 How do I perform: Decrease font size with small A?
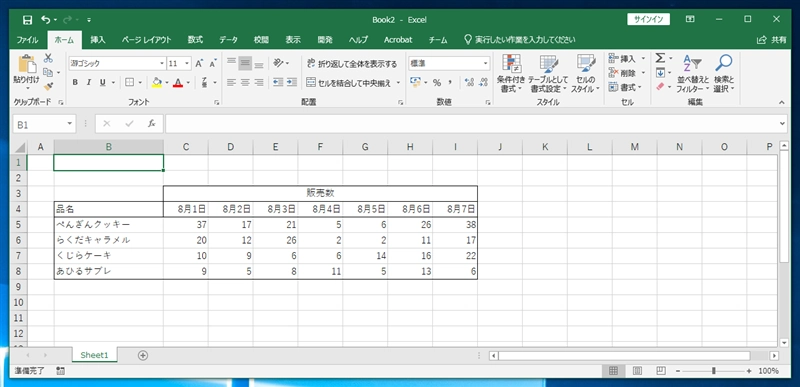(213, 64)
